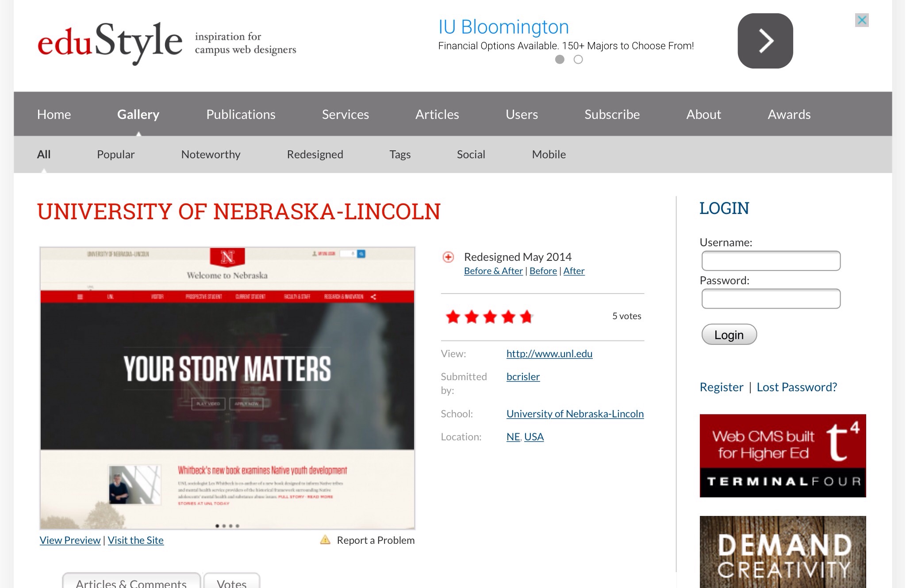Open the Gallery menu item
This screenshot has height=588, width=906.
point(138,114)
